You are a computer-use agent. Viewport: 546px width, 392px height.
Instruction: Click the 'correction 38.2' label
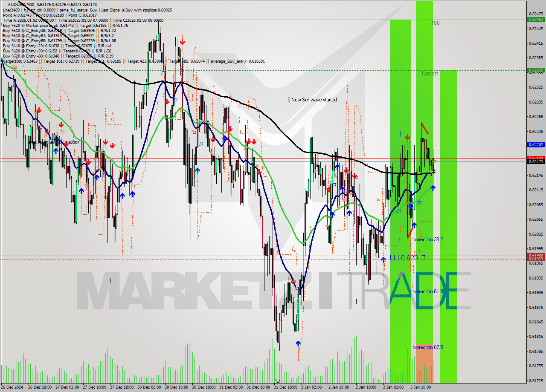point(428,239)
